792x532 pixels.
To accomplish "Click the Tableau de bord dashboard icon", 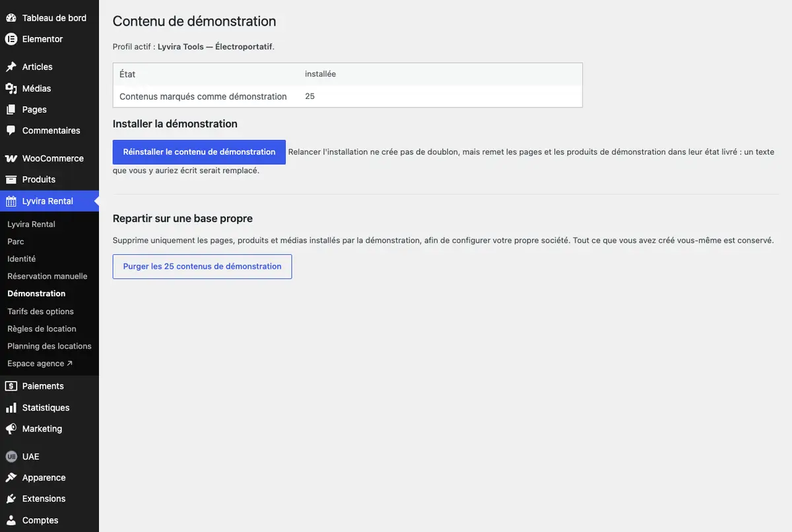I will [x=11, y=18].
